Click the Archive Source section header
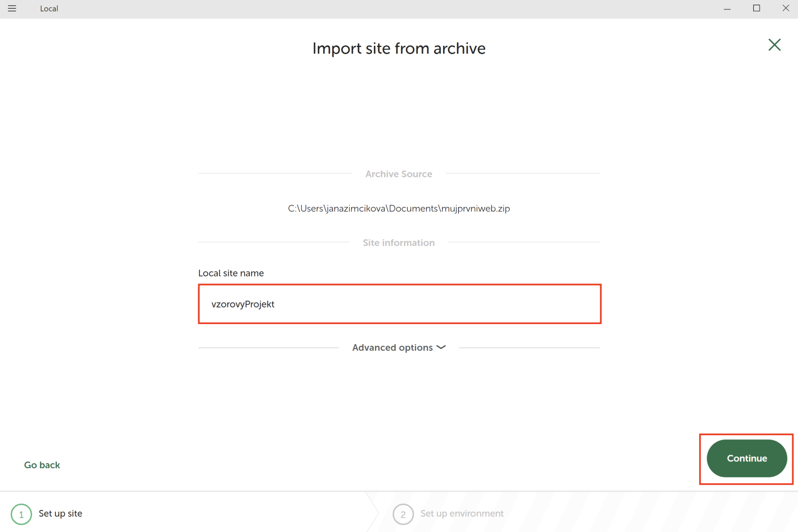 click(399, 174)
